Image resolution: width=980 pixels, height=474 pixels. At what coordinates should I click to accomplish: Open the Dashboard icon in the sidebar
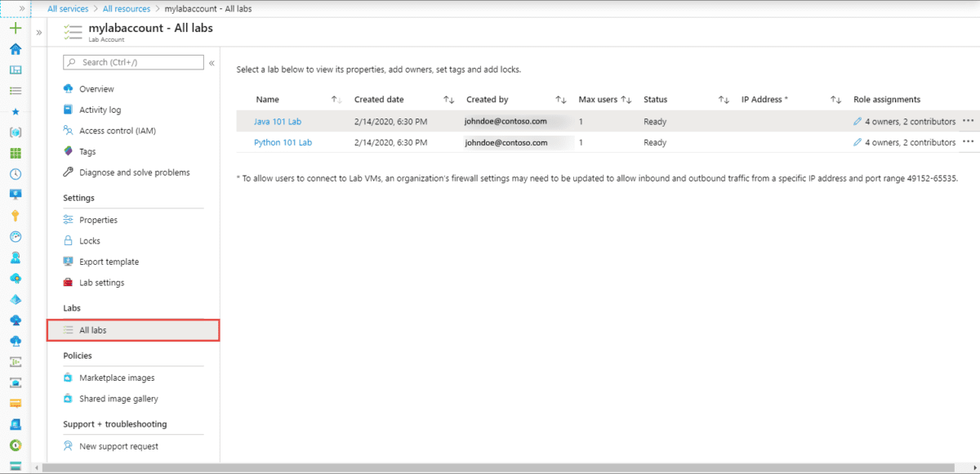pos(14,69)
